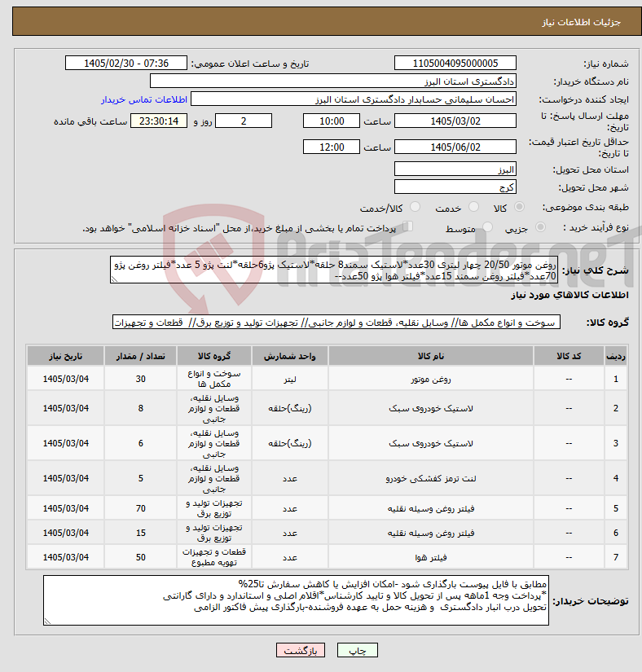Click the لنت ترمز کفشکی خودرو cell
Image resolution: width=642 pixels, height=672 pixels.
[x=431, y=478]
